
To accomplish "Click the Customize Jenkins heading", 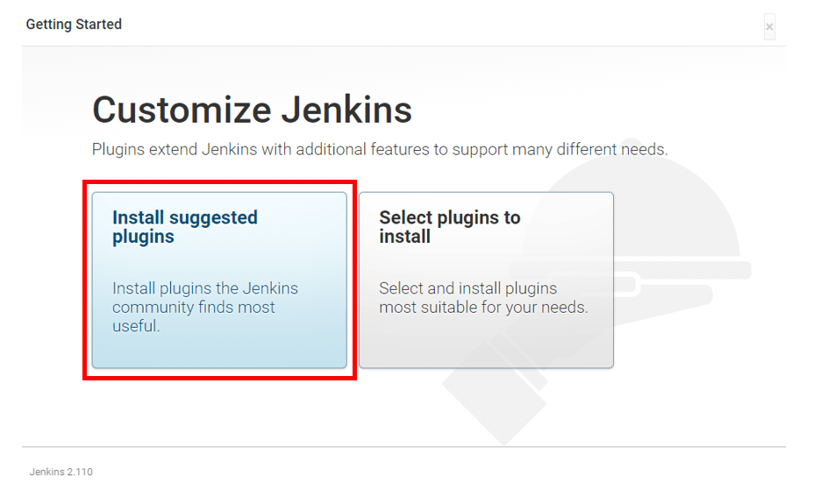I will pos(252,110).
